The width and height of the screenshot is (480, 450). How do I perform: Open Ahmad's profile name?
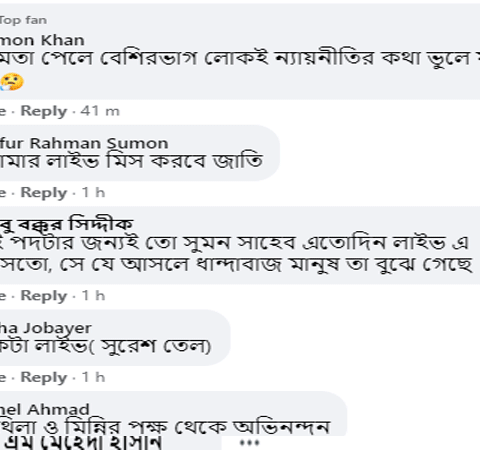45,409
